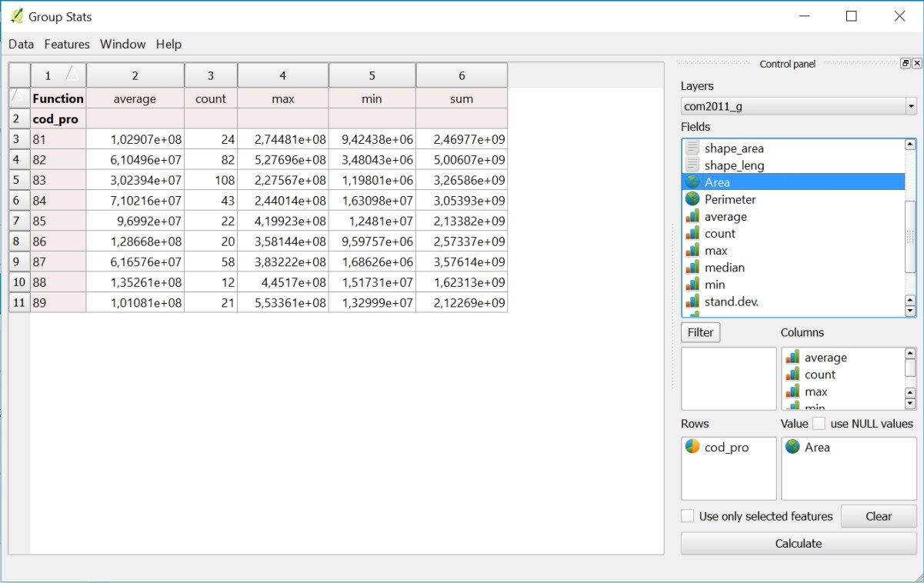
Task: Open the Window menu
Action: coord(122,44)
